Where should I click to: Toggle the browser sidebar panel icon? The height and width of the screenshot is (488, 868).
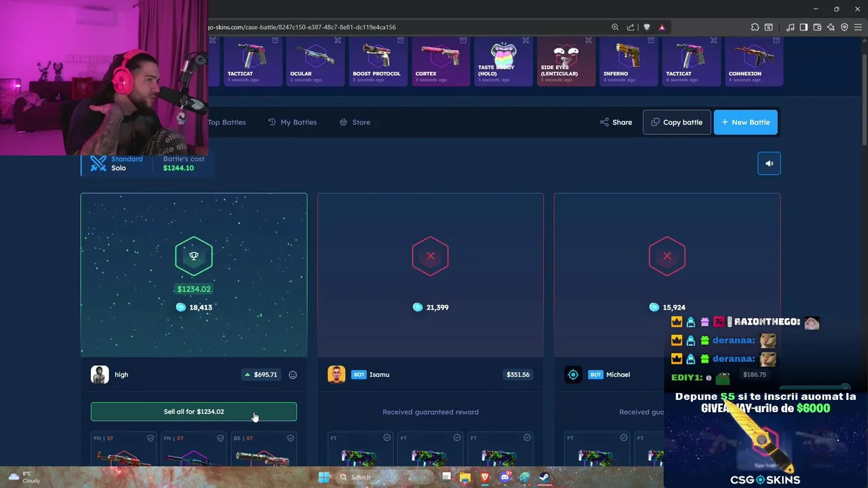click(x=804, y=27)
